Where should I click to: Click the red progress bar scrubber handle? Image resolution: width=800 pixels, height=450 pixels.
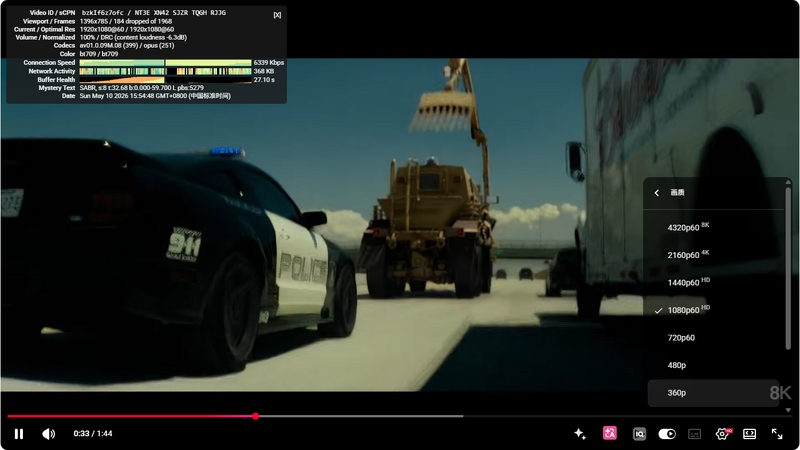[x=256, y=416]
